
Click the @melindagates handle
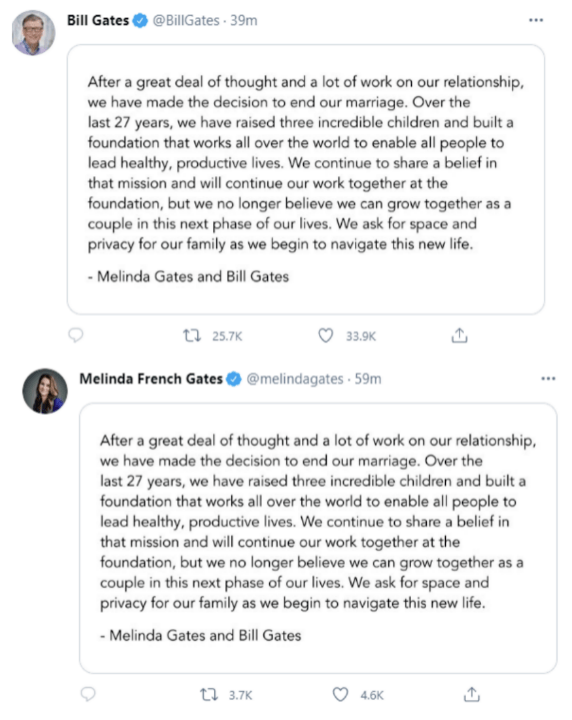tap(295, 379)
